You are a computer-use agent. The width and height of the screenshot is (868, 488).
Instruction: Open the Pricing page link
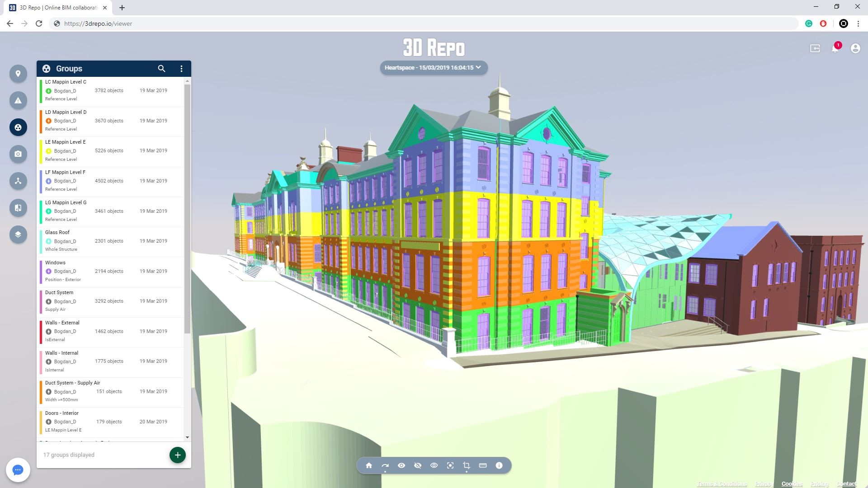[820, 484]
